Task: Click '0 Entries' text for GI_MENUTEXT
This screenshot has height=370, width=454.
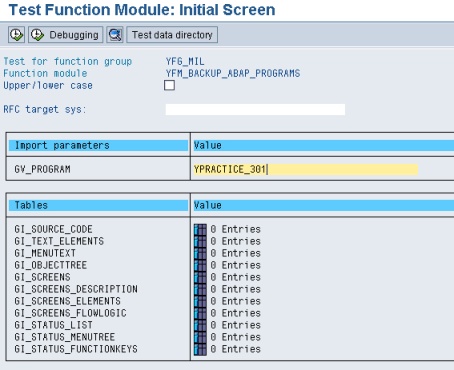Action: (235, 253)
